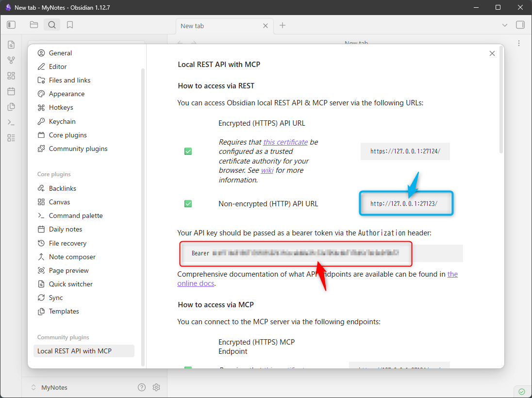Close the settings dialog
532x398 pixels.
492,53
